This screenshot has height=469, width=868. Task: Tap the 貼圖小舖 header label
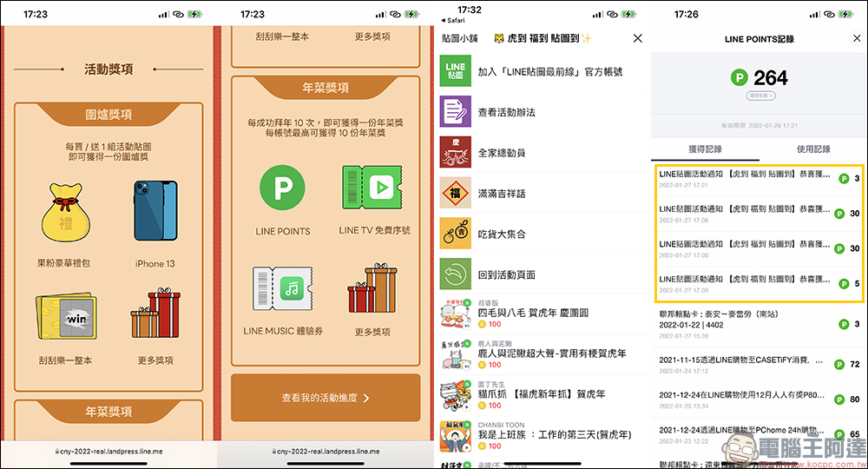(459, 38)
